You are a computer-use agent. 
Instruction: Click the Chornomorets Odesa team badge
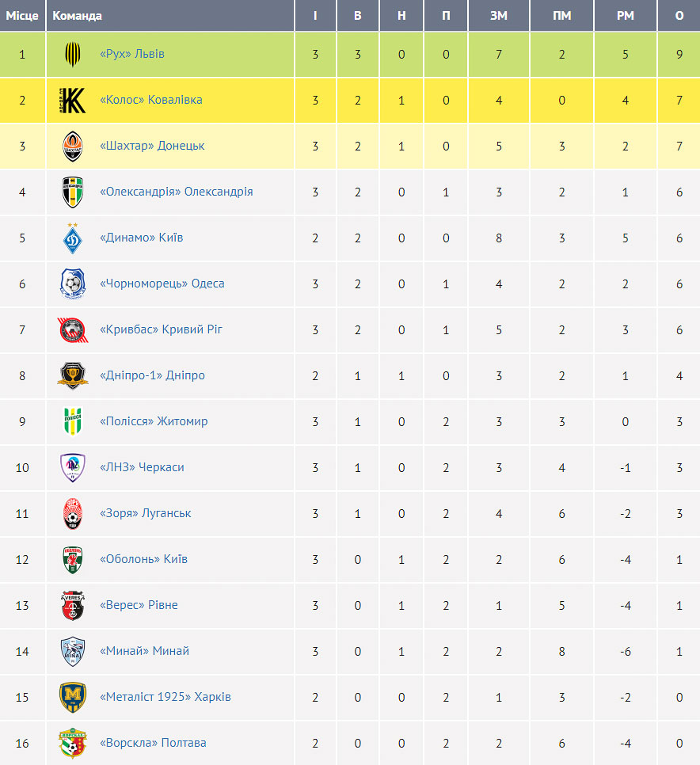(73, 284)
